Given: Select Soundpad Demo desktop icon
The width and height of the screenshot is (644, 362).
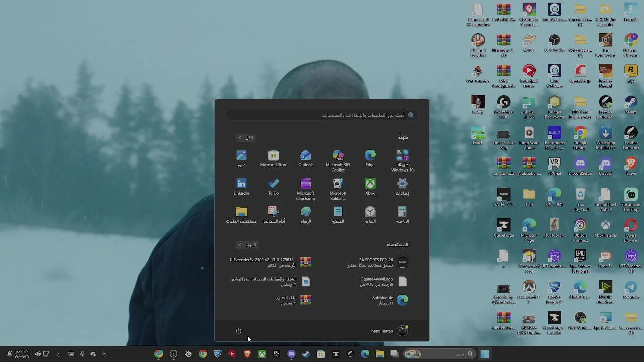Looking at the screenshot, I should coord(529,76).
